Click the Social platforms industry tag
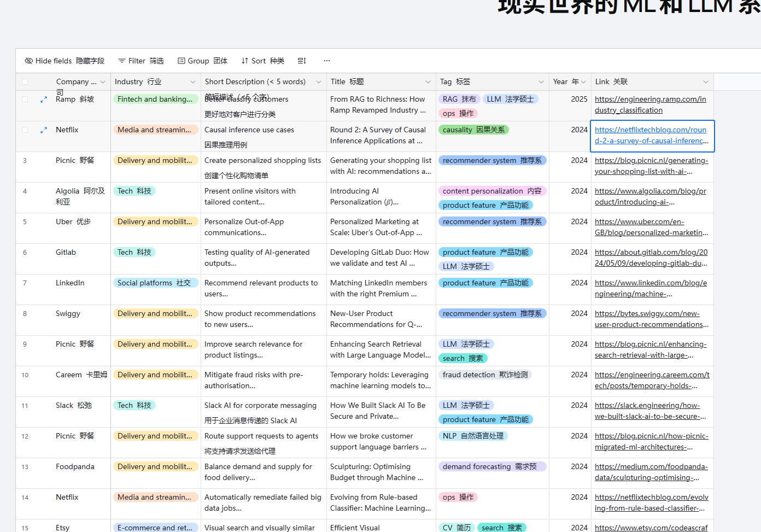This screenshot has width=761, height=532. click(x=155, y=283)
